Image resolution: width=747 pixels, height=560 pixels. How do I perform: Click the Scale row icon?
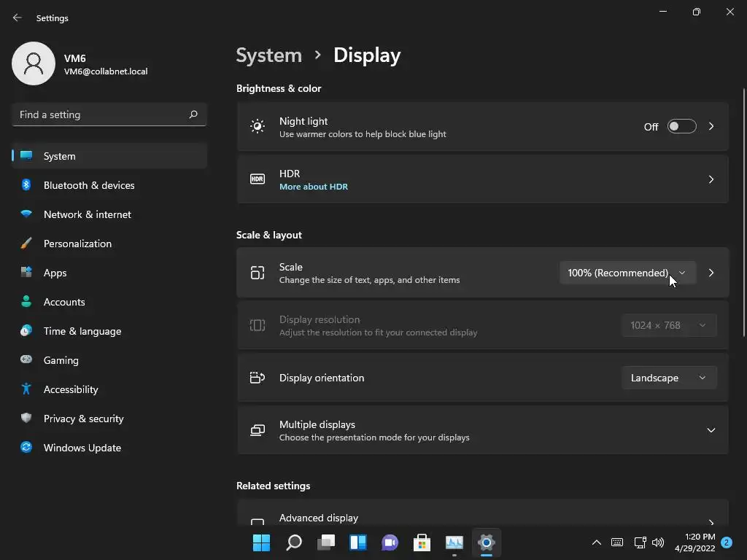click(x=258, y=273)
